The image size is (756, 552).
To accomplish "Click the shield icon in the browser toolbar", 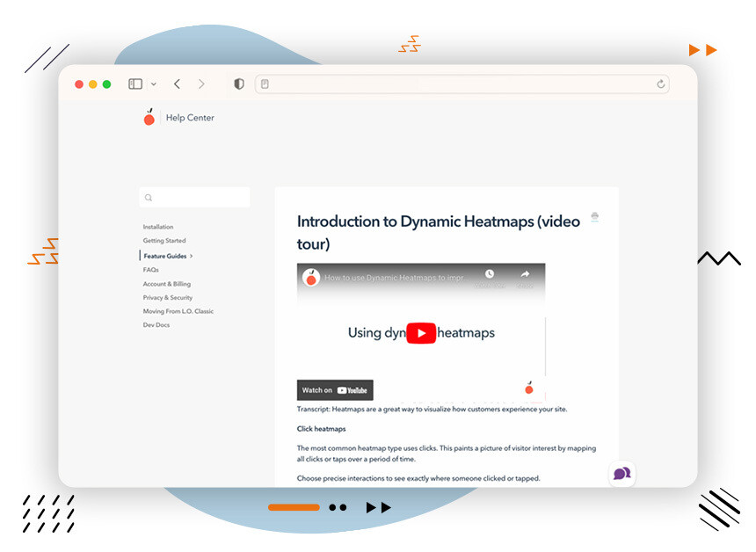I will tap(238, 84).
